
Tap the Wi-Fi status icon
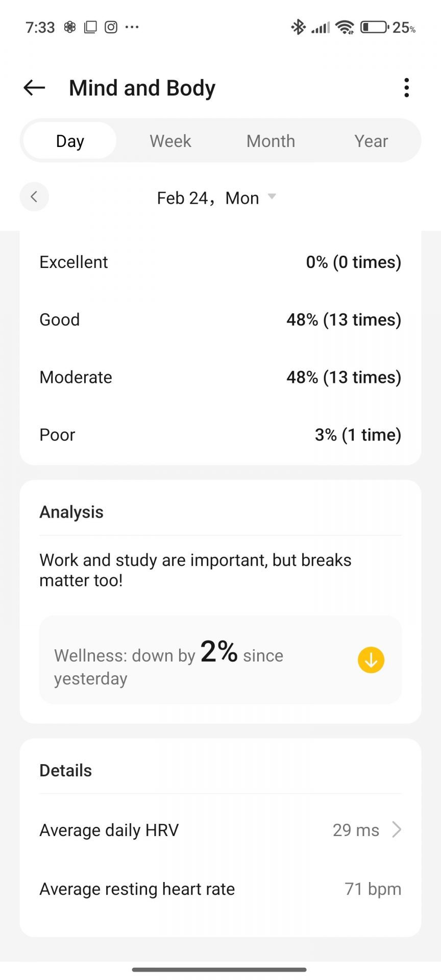[x=345, y=27]
